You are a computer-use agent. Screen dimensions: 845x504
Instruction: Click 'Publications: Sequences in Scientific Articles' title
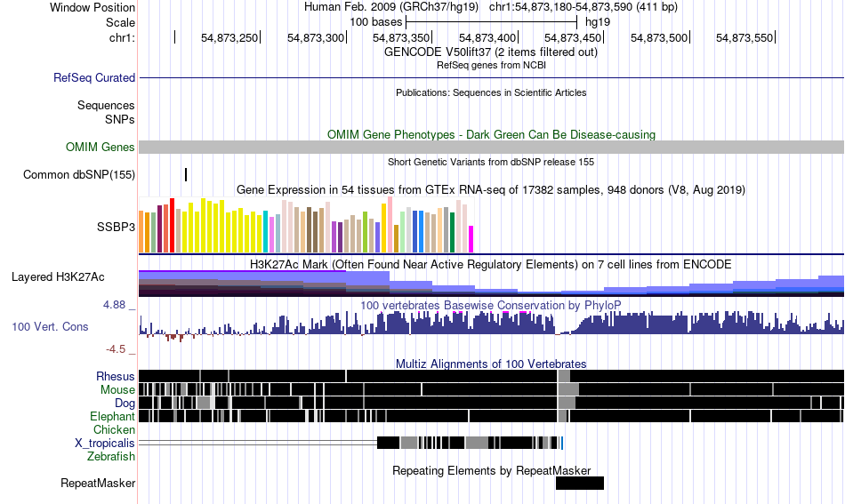(491, 92)
